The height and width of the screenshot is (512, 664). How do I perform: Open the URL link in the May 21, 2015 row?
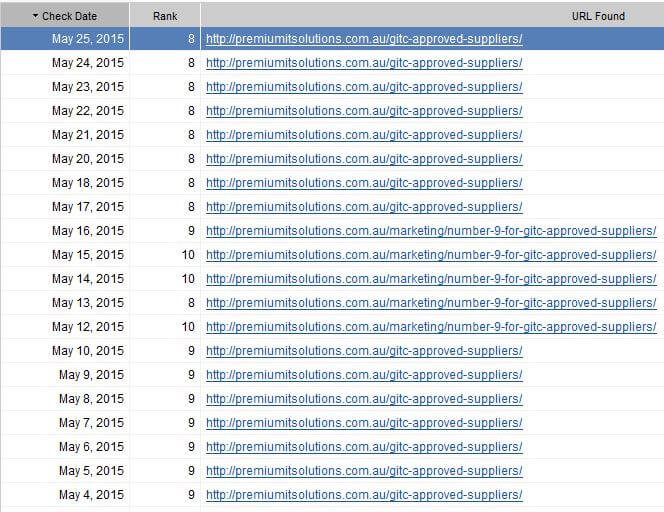tap(364, 135)
